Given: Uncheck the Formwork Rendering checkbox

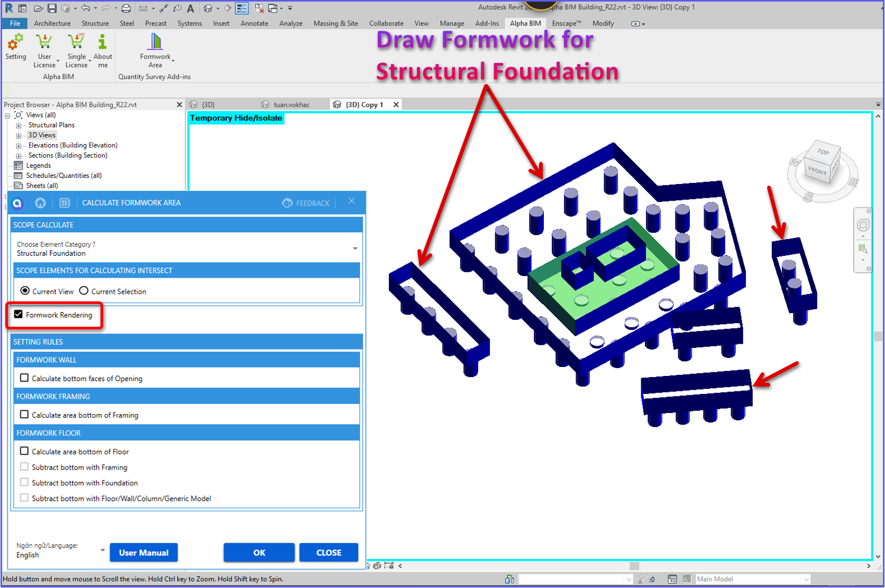Looking at the screenshot, I should tap(19, 315).
